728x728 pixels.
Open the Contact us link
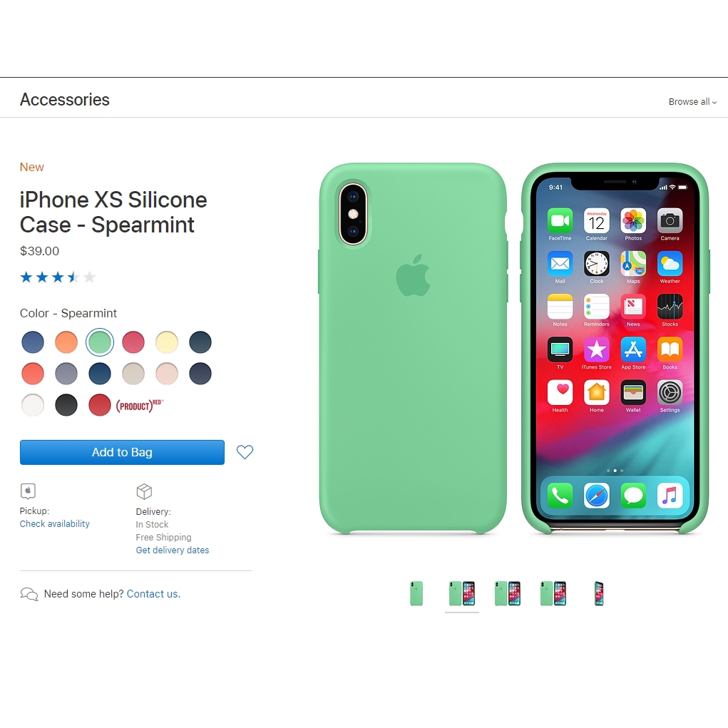click(153, 594)
